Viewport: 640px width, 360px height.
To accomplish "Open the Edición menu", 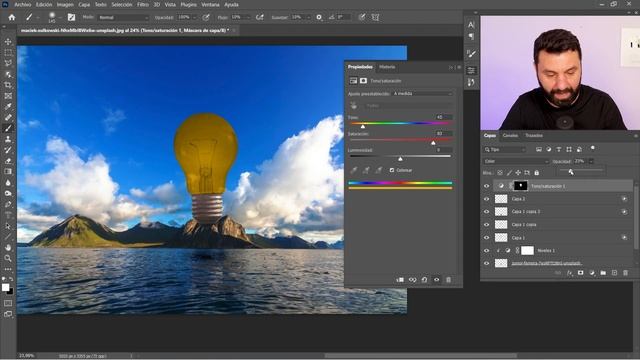I will tap(44, 4).
